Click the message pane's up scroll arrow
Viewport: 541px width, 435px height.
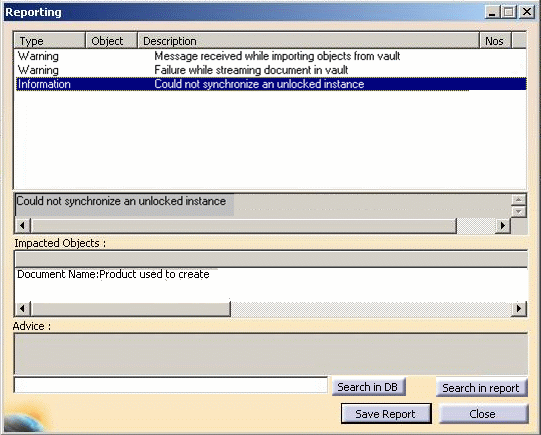click(x=519, y=199)
